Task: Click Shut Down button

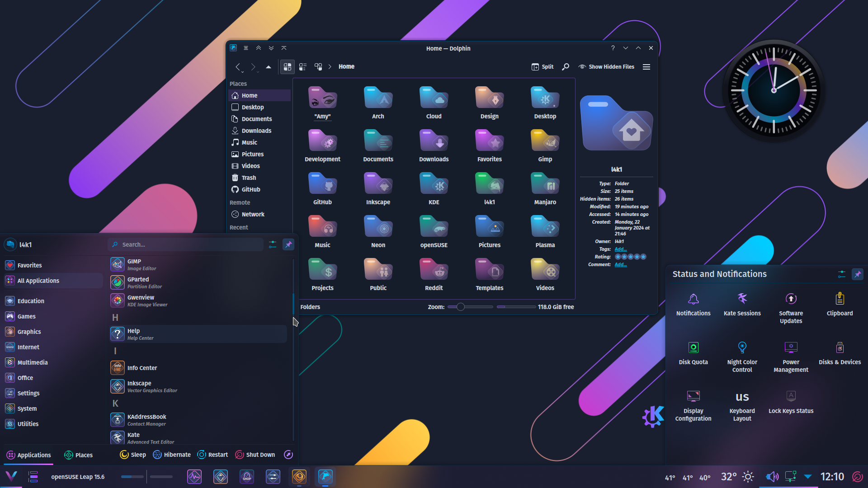Action: (x=255, y=455)
